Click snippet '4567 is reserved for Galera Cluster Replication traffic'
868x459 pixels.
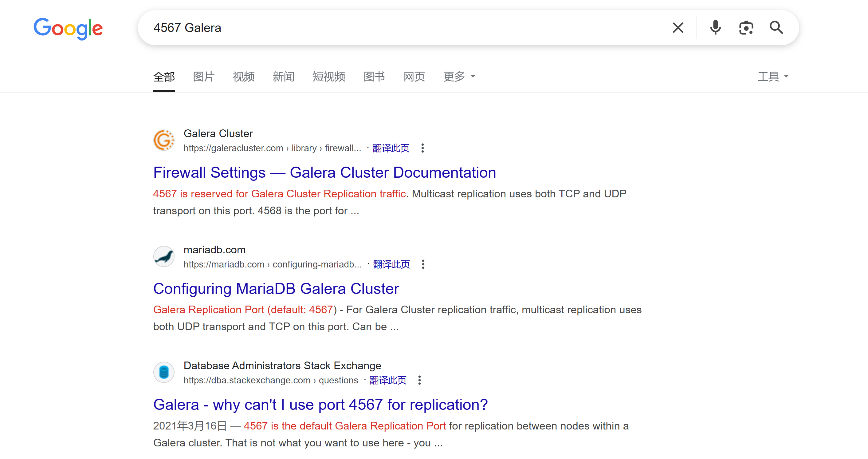point(279,194)
